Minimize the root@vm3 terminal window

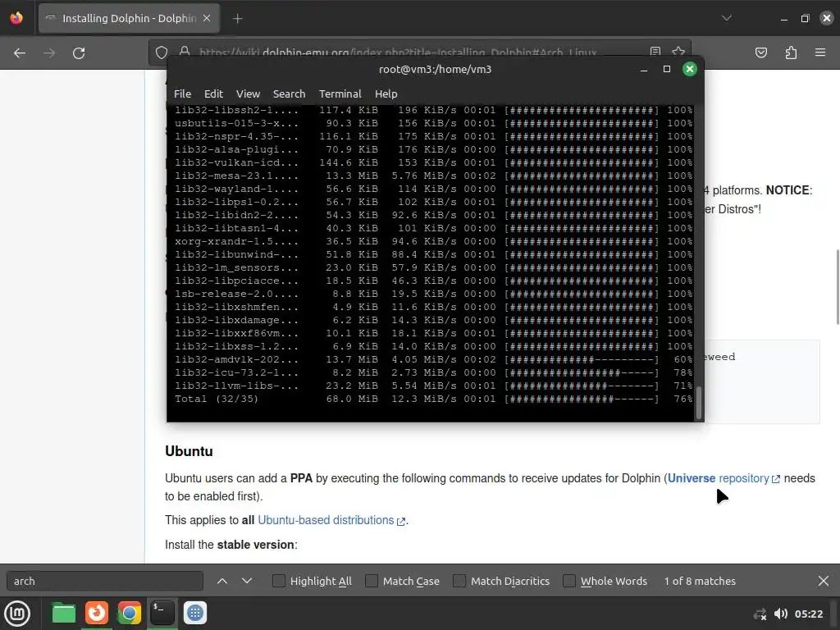coord(644,69)
